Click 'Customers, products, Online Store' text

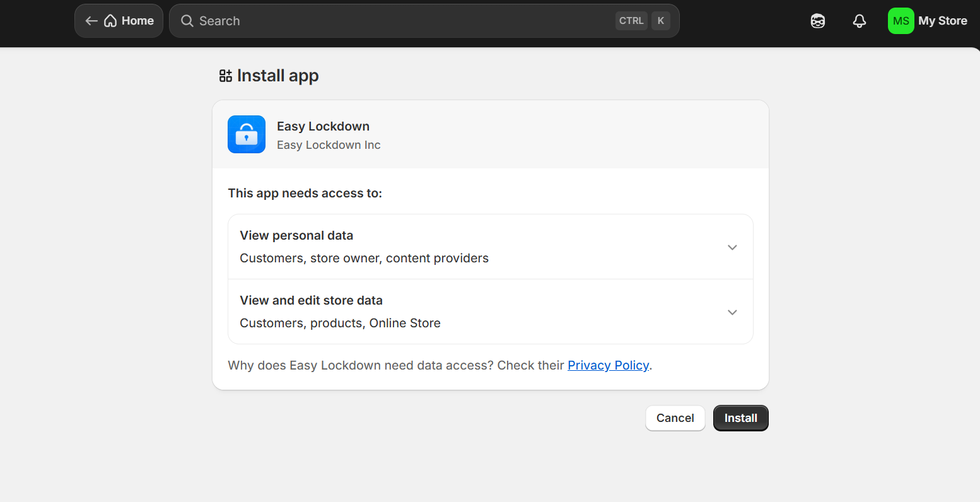pyautogui.click(x=340, y=323)
